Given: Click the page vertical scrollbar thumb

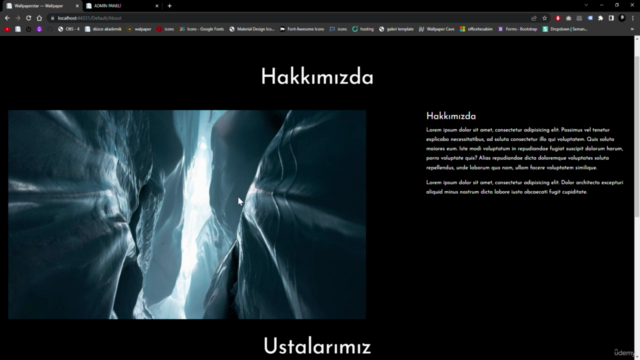Looking at the screenshot, I should pos(637,137).
